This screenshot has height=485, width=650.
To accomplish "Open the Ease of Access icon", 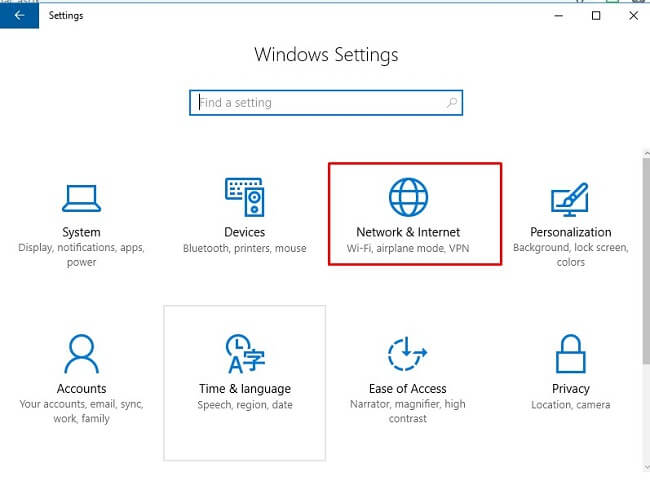I will pyautogui.click(x=407, y=354).
